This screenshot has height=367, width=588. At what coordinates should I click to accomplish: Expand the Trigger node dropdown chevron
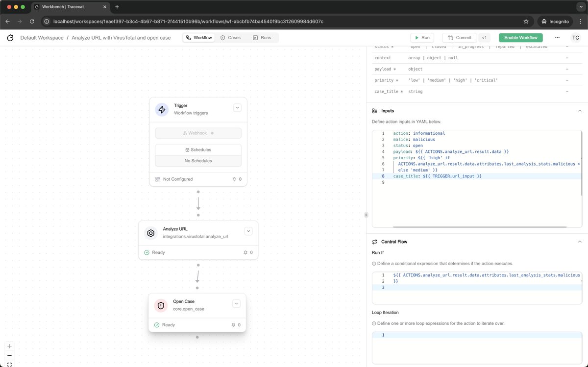click(x=237, y=107)
